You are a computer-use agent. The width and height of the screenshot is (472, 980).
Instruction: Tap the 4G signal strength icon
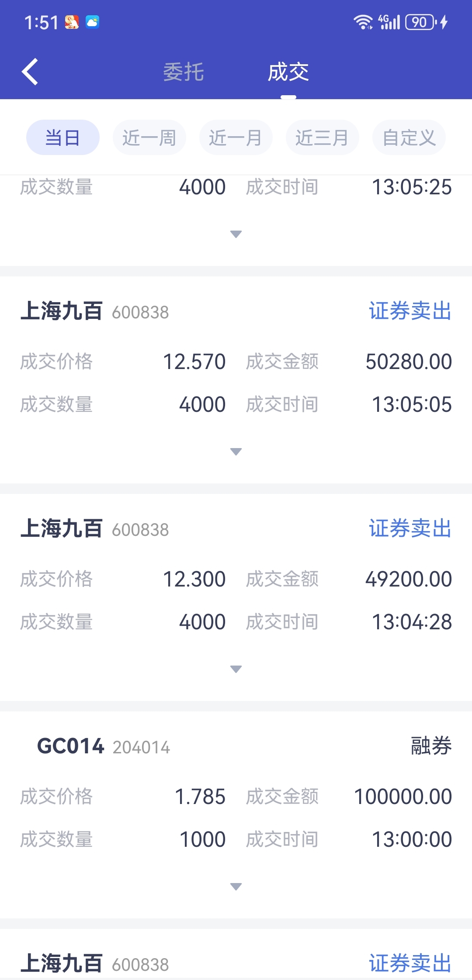(x=390, y=22)
